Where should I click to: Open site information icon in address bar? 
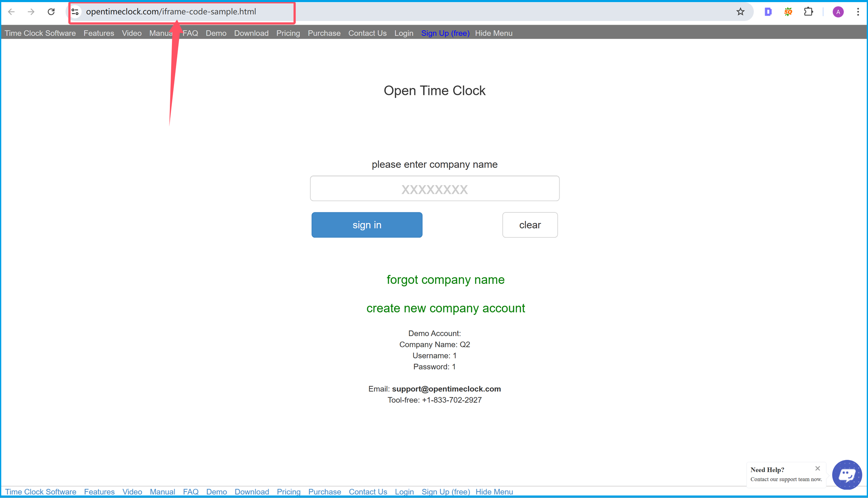75,12
